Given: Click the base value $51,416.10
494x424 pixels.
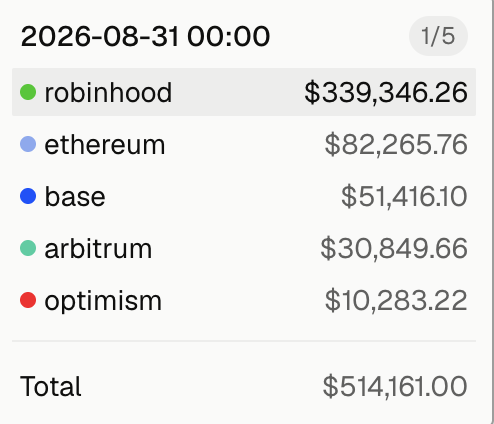Looking at the screenshot, I should tap(404, 197).
